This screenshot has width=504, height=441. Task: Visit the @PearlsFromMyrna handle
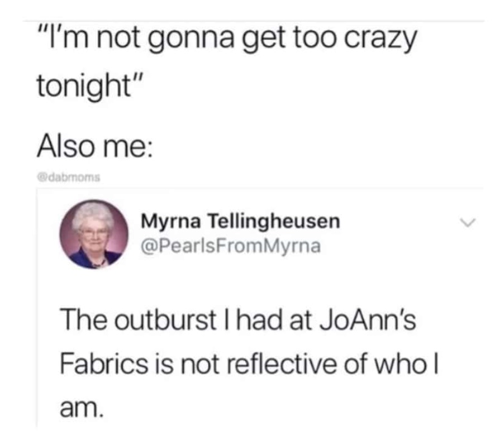tap(230, 246)
